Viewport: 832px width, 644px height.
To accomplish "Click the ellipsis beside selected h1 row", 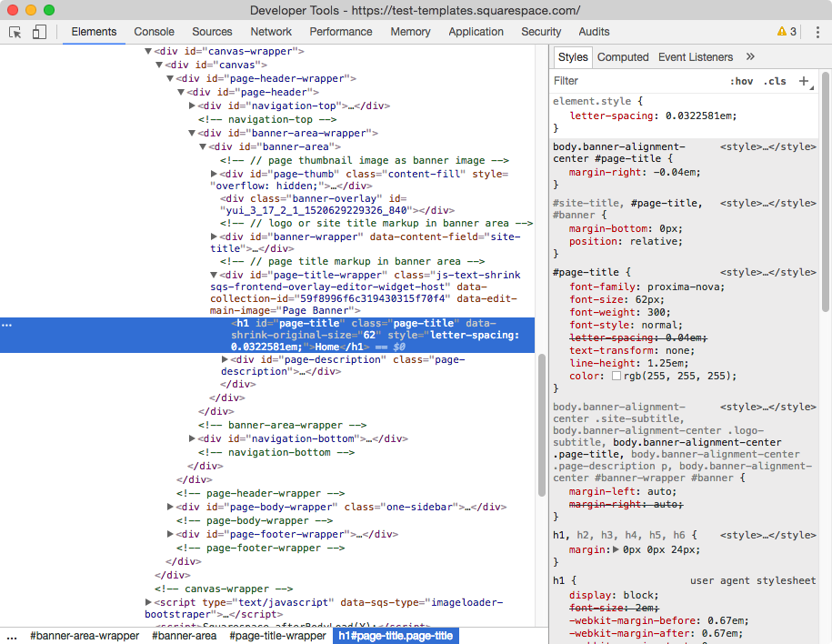I will pos(6,325).
